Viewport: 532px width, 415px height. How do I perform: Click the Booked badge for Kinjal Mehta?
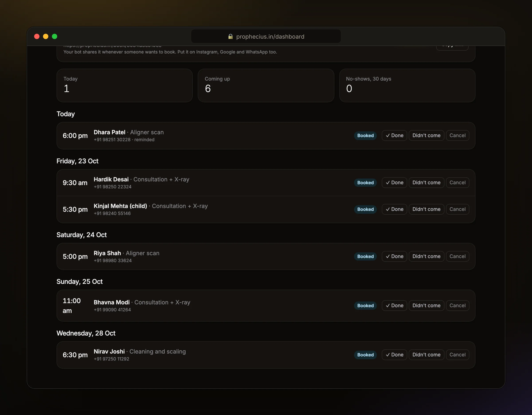pyautogui.click(x=365, y=209)
